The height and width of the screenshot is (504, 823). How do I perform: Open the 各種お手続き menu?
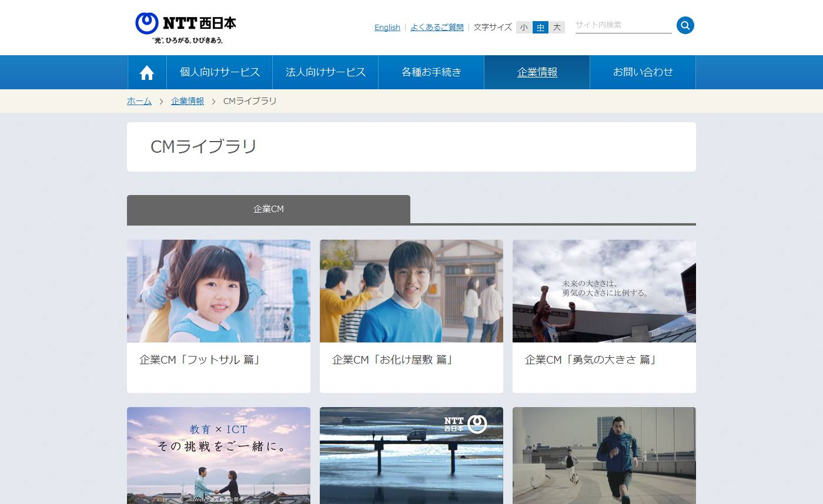pyautogui.click(x=431, y=72)
